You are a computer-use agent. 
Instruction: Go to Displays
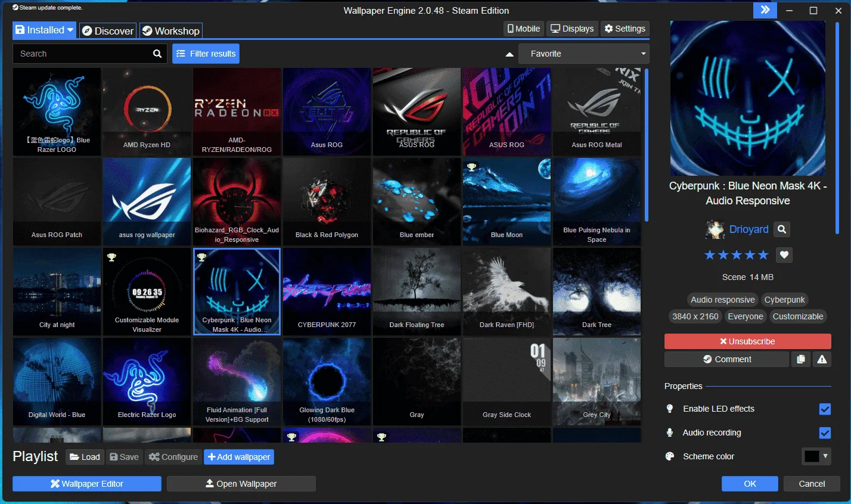[572, 29]
